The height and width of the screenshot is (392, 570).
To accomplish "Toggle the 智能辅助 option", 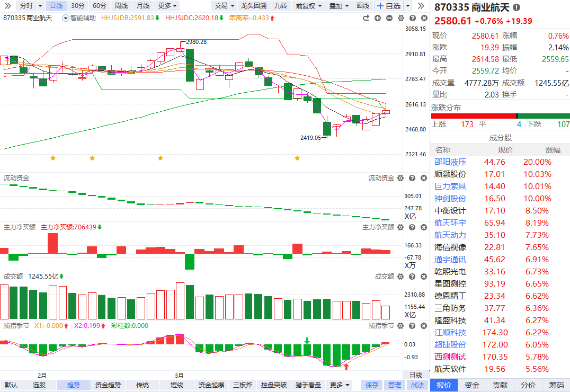I will click(x=79, y=18).
